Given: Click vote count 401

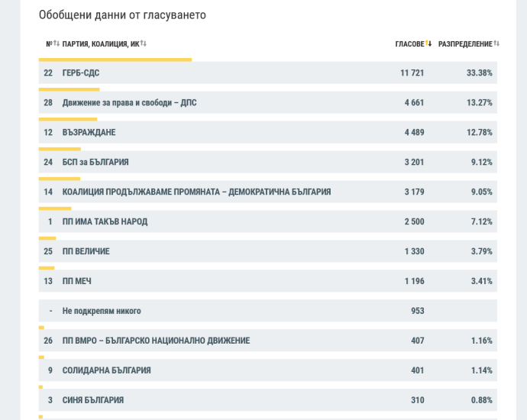Looking at the screenshot, I should click(x=418, y=370).
